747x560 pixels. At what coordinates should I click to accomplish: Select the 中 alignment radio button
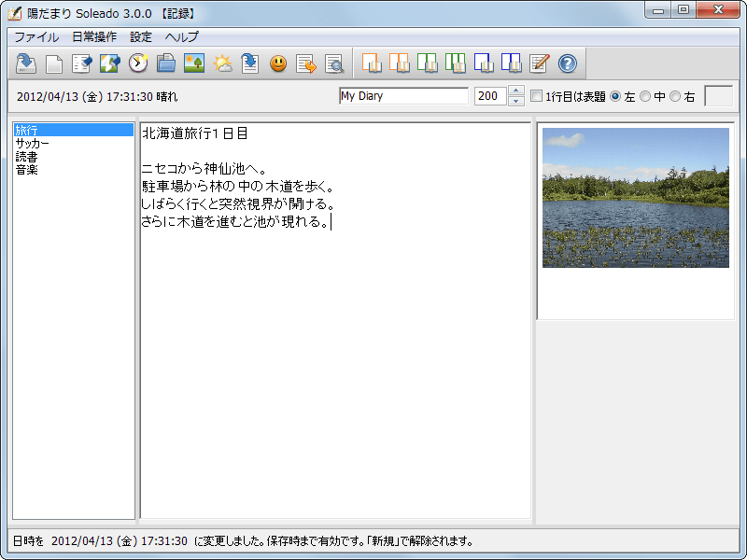coord(645,96)
